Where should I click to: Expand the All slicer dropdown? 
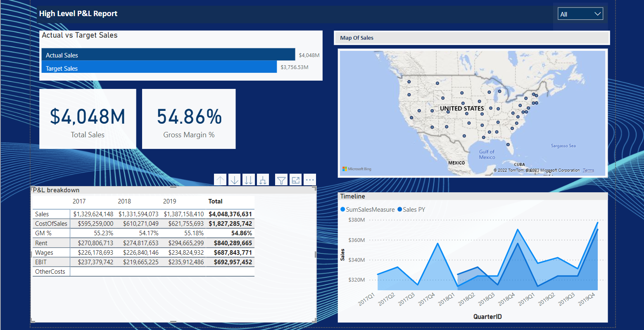click(x=580, y=14)
